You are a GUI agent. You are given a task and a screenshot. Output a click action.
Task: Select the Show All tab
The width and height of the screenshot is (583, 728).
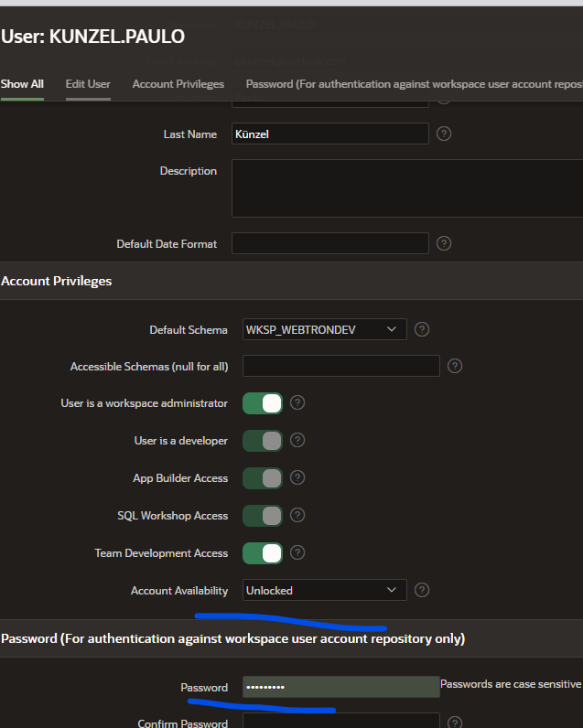[x=22, y=84]
